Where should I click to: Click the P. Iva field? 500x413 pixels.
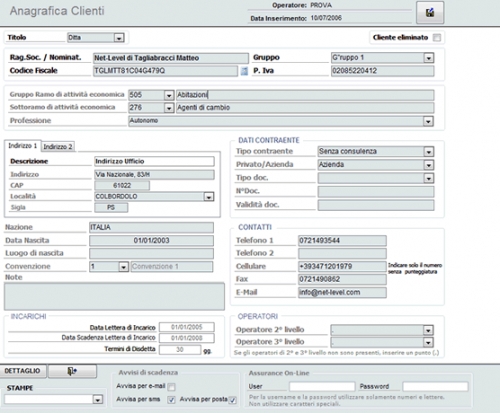point(383,71)
